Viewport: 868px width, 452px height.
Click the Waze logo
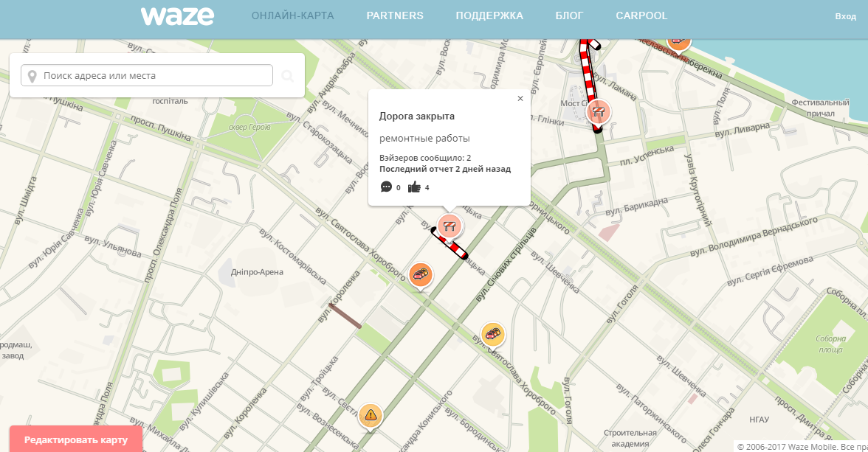[x=177, y=16]
